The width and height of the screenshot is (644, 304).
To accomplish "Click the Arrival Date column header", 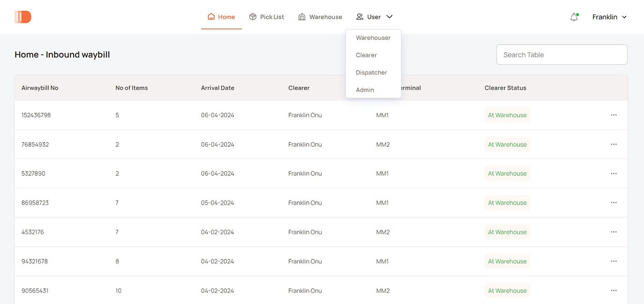I will (x=217, y=88).
